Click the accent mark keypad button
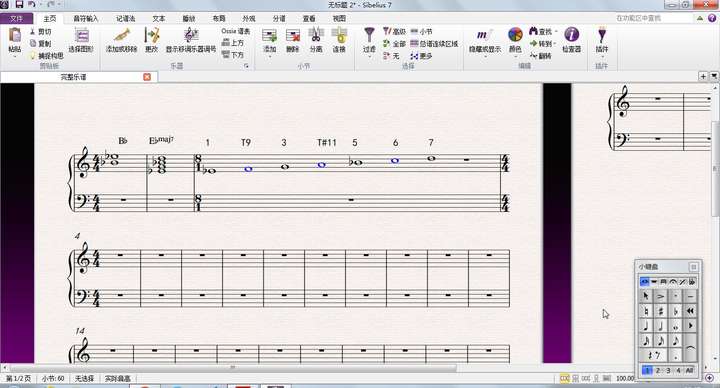 (660, 296)
